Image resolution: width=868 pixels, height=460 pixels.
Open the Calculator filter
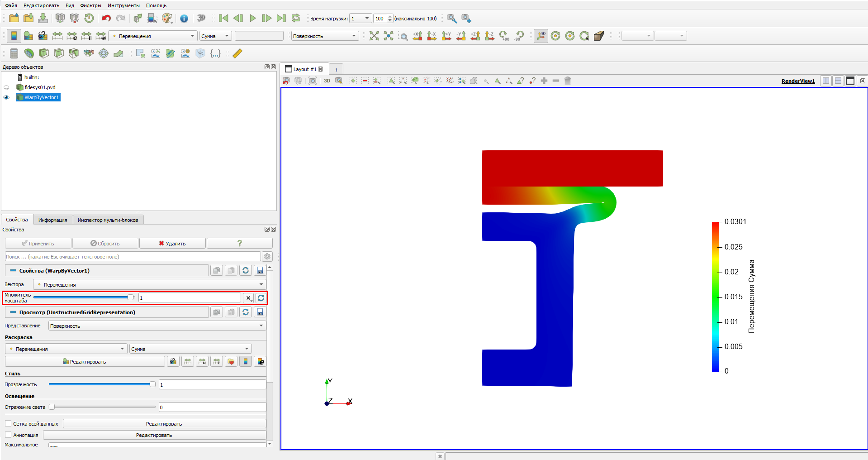coord(14,53)
